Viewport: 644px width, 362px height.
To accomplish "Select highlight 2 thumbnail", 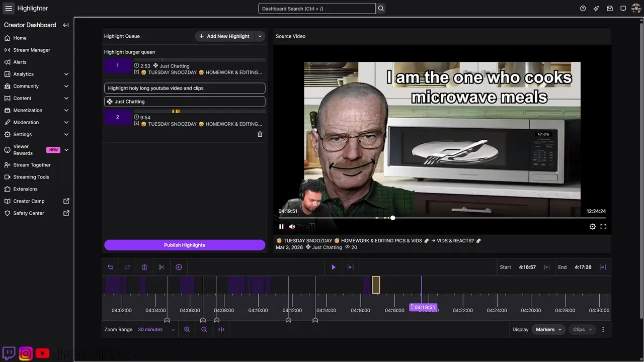I will point(117,117).
